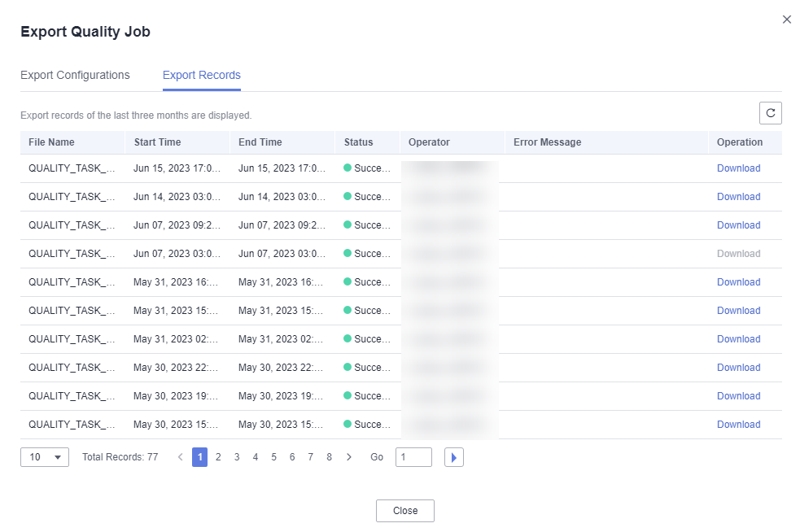
Task: Open the page size dropdown showing 10
Action: [x=45, y=457]
